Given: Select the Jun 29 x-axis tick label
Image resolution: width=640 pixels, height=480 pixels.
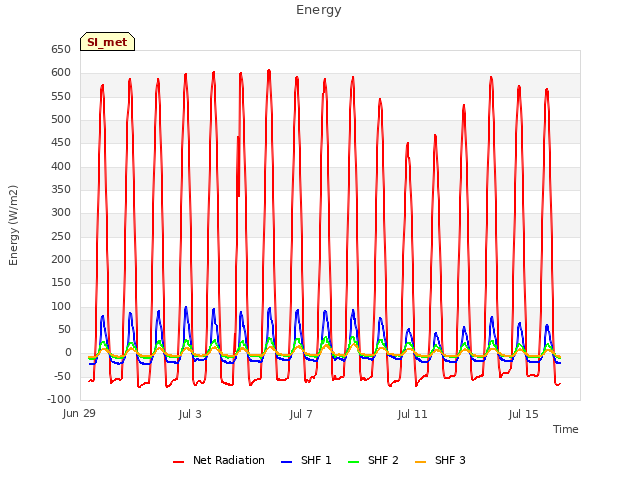Looking at the screenshot, I should pos(79,413).
